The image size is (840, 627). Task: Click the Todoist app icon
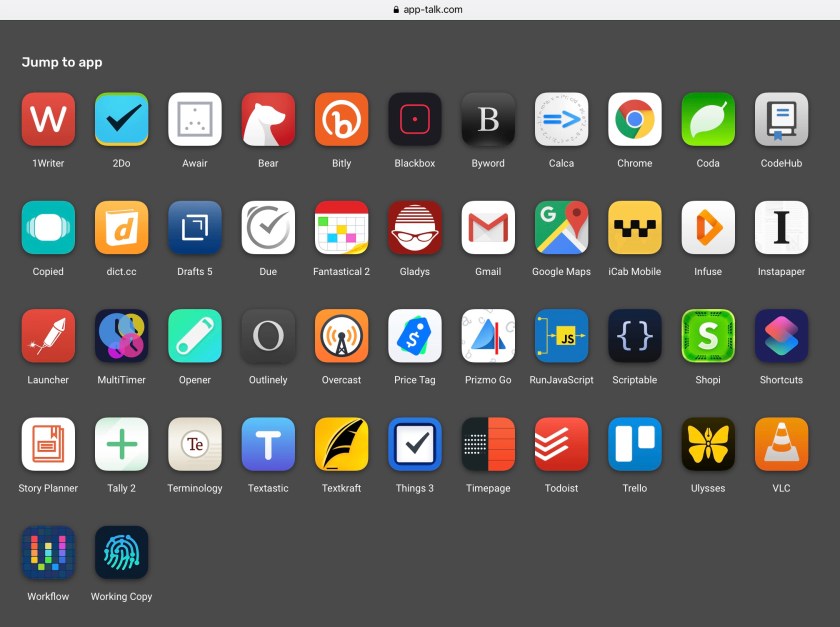(561, 444)
